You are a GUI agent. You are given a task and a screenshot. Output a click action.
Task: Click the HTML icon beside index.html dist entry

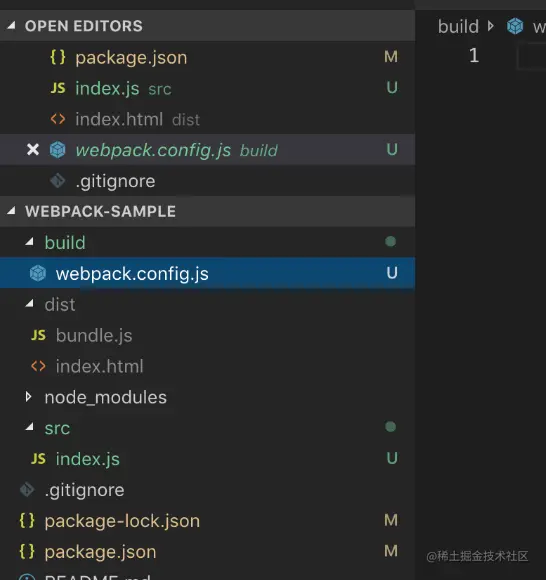(x=58, y=119)
